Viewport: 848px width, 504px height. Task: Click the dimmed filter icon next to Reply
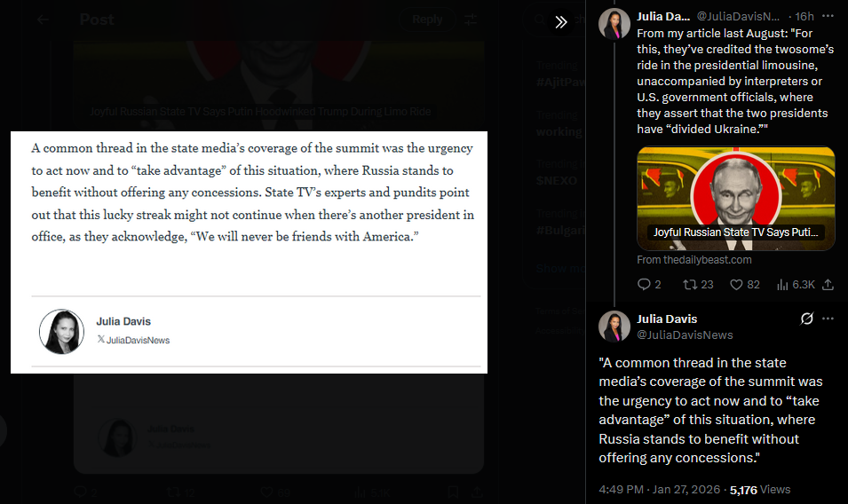(471, 20)
